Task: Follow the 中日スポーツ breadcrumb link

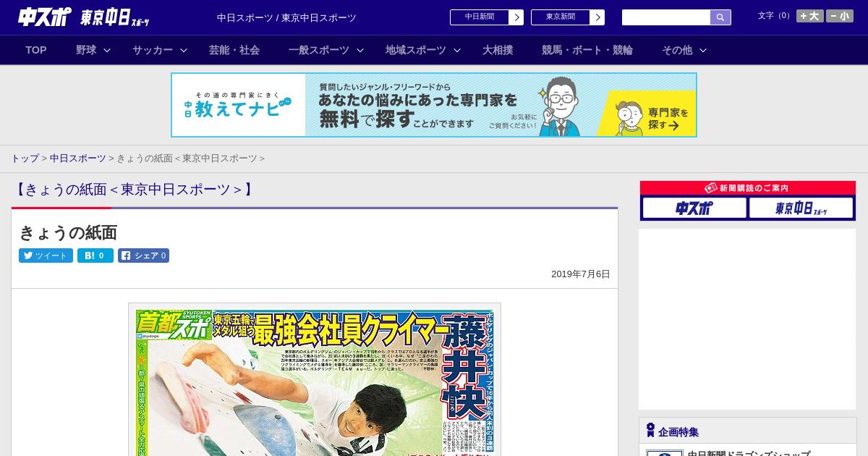Action: pyautogui.click(x=77, y=159)
